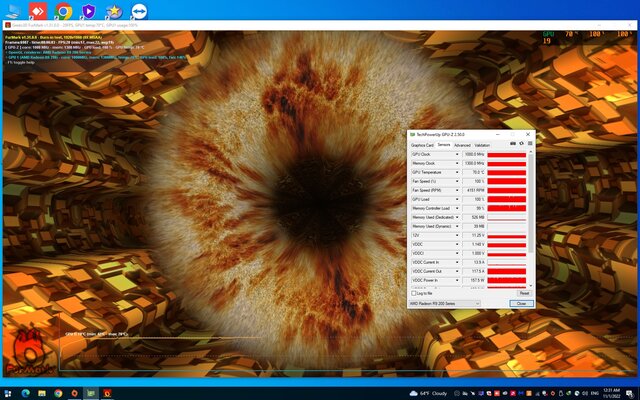Launch Google Chrome from desktop icon
640x400 pixels.
[x=63, y=11]
